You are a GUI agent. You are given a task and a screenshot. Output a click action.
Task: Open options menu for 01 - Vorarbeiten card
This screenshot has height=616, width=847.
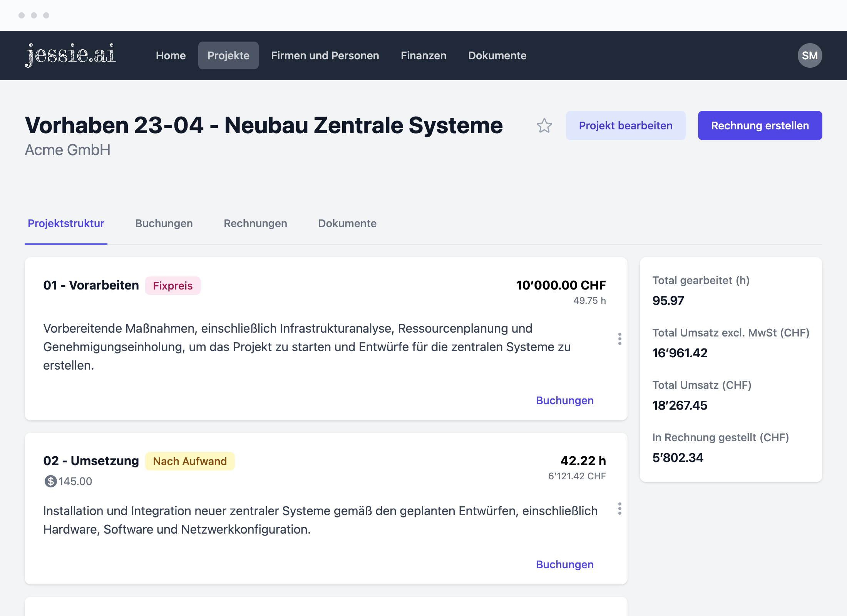[x=619, y=339]
